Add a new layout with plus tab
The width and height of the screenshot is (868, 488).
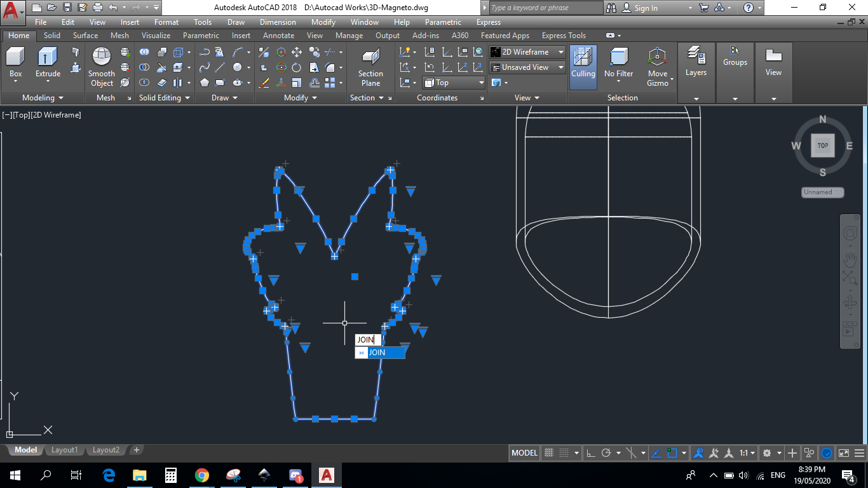pos(136,450)
